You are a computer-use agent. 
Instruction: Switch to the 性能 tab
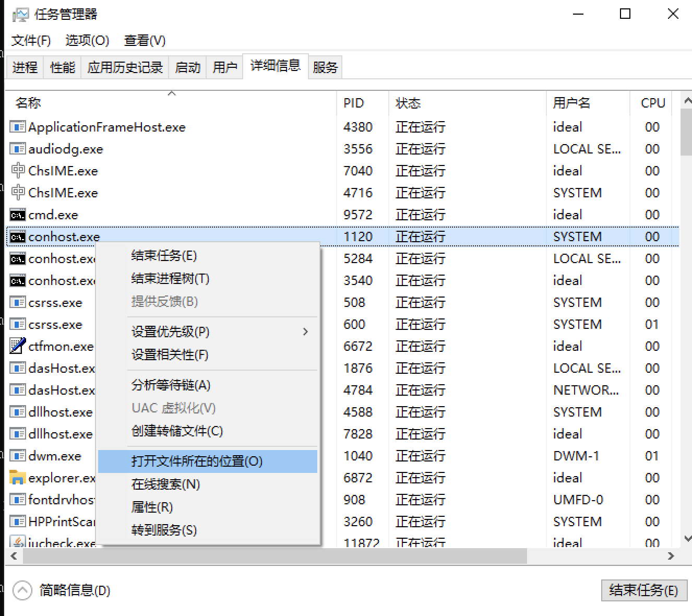click(62, 67)
